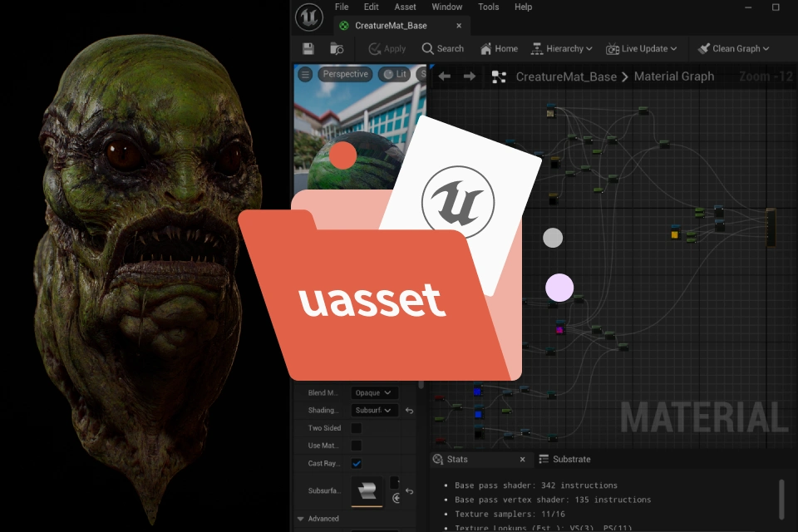Open the Hierarchy dropdown
This screenshot has height=532, width=798.
[x=562, y=49]
